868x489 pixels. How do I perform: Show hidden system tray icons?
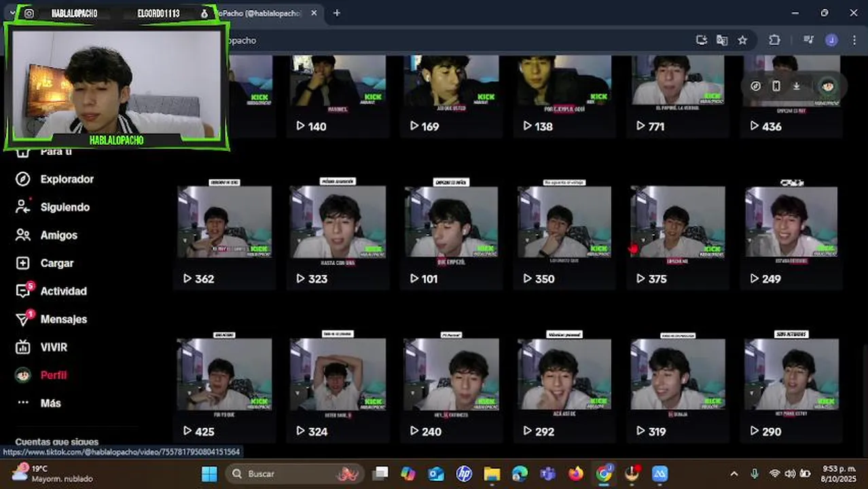(x=734, y=473)
